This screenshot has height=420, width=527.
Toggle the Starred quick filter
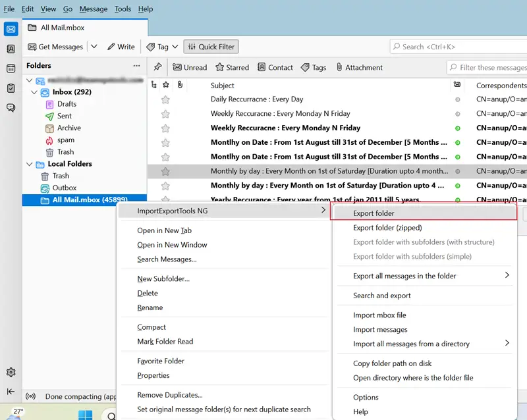point(232,67)
